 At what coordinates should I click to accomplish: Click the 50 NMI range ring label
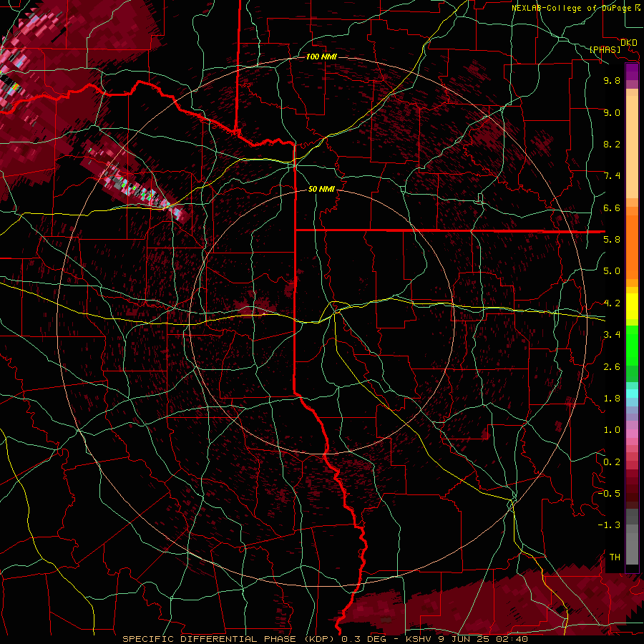click(321, 189)
